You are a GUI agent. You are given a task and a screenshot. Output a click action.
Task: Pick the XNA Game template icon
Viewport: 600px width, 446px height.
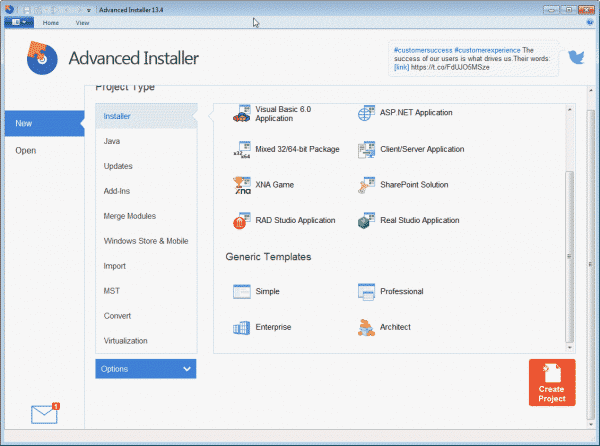241,185
